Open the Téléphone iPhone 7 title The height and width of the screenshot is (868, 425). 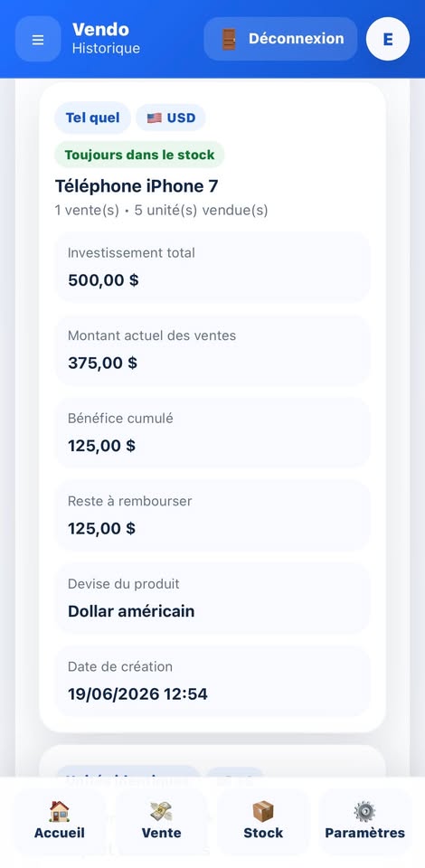click(x=137, y=186)
